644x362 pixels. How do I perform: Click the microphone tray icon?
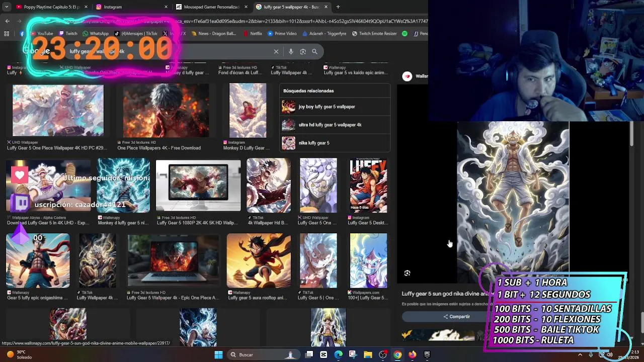591,354
